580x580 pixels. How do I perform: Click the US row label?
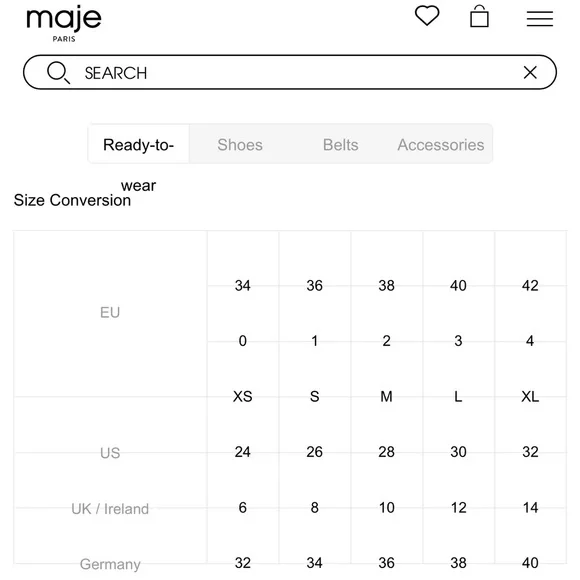click(110, 453)
